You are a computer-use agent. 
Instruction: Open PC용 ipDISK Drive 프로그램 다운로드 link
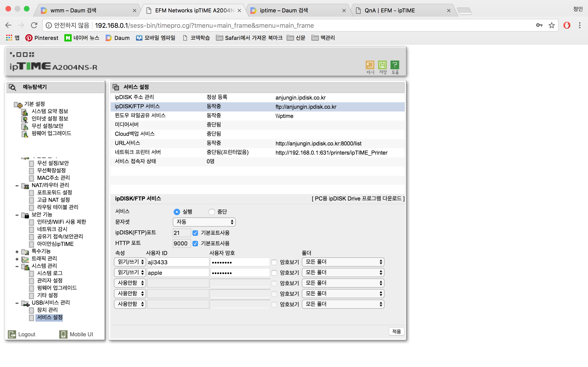[358, 199]
